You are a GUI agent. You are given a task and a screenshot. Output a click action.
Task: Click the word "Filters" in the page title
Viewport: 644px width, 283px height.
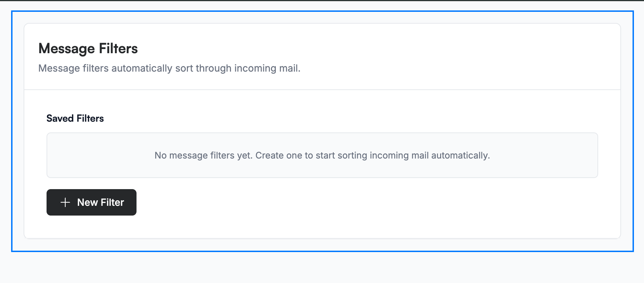pyautogui.click(x=118, y=49)
